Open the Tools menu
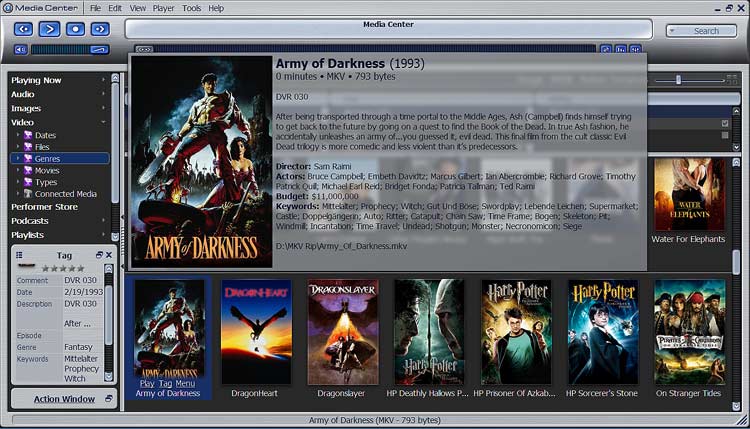Viewport: 750px width, 429px height. coord(191,8)
